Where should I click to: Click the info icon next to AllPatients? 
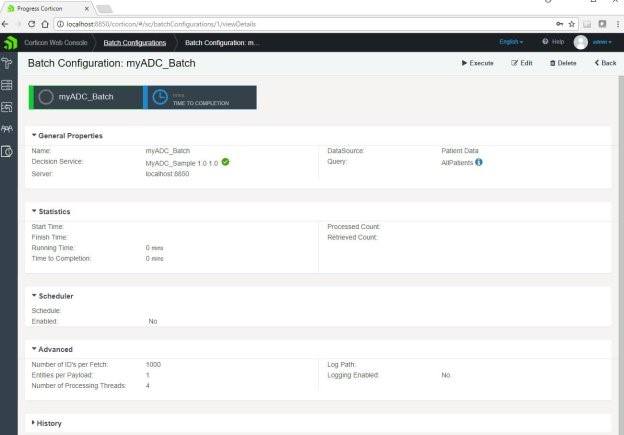click(x=480, y=161)
